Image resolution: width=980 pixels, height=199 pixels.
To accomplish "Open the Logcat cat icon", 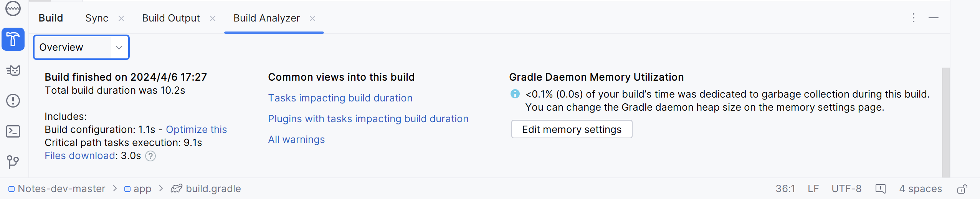I will coord(13,70).
